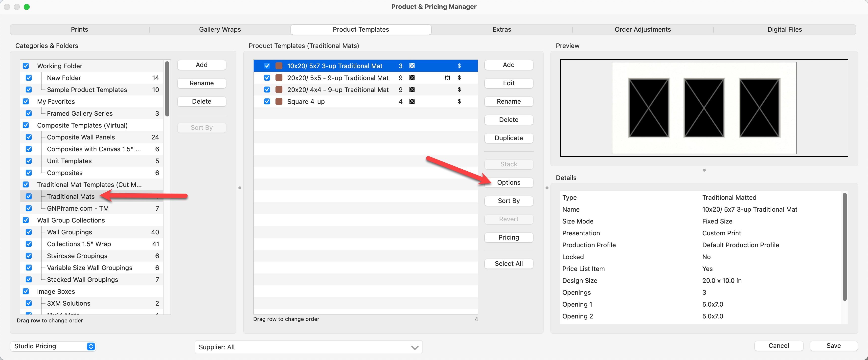Open the Sort By button beside templates
Image resolution: width=868 pixels, height=360 pixels.
508,201
